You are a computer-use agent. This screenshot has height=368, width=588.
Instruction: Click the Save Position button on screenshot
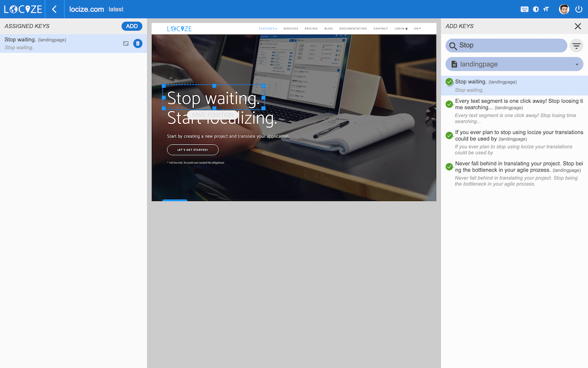coord(213,115)
